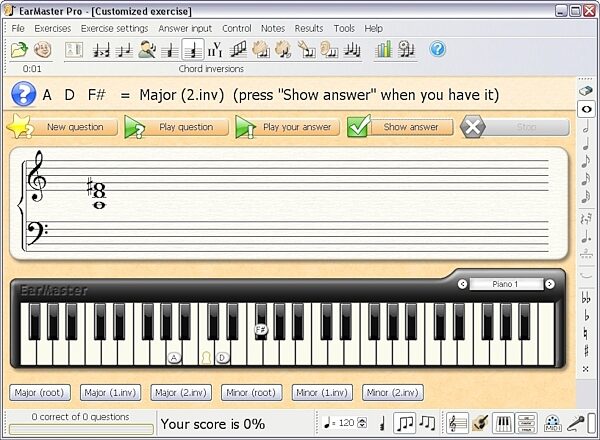Open the interval comparison exercise icon
This screenshot has height=440, width=600.
(x=101, y=50)
